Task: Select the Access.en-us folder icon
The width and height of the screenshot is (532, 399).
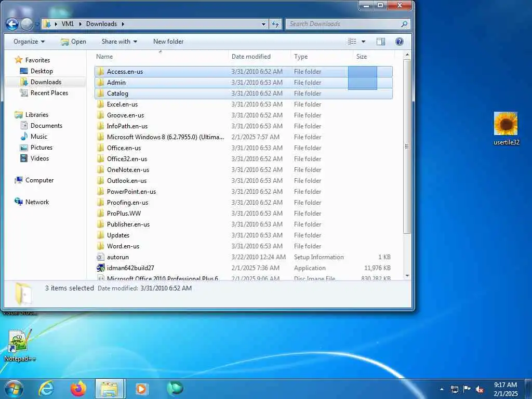Action: coord(100,72)
